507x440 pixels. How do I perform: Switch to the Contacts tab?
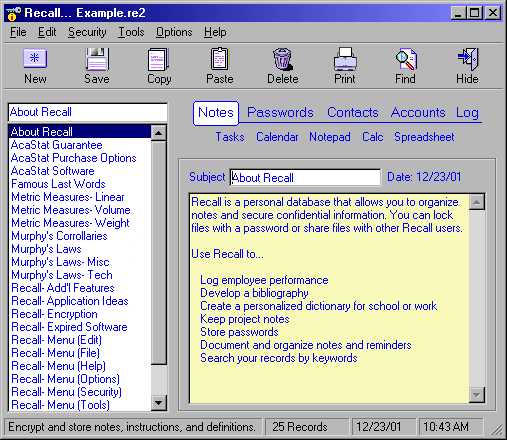pos(353,113)
